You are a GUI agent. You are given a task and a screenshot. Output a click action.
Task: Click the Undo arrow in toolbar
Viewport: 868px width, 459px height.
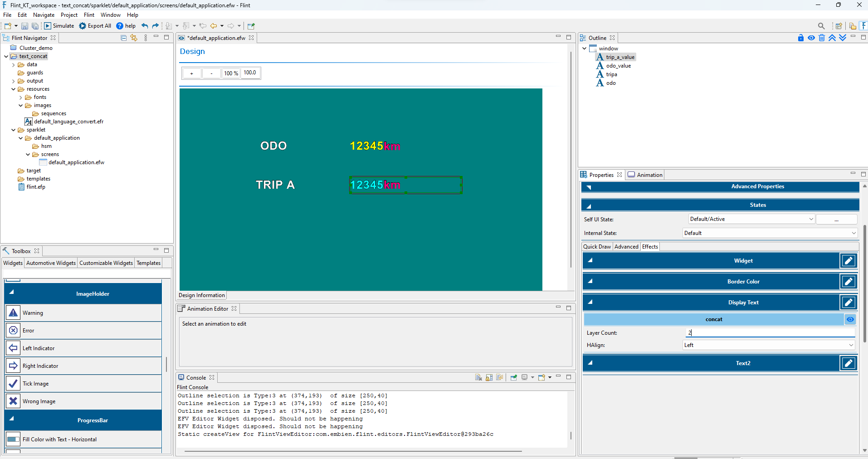[145, 26]
